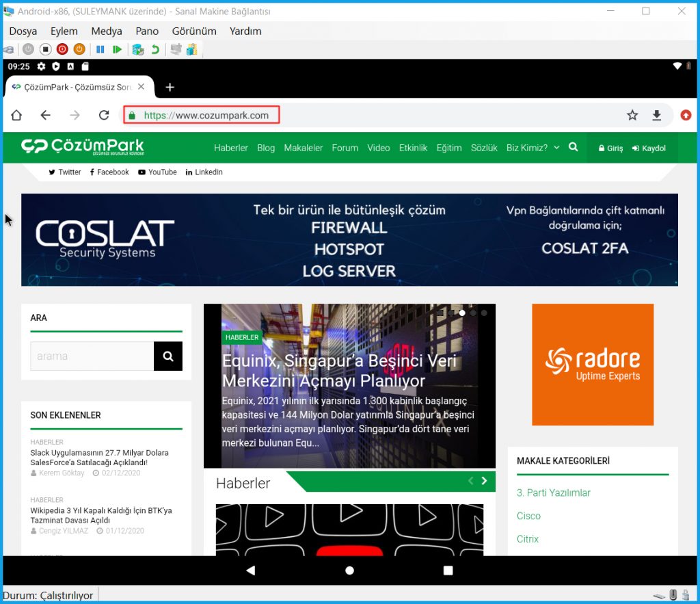The width and height of the screenshot is (700, 604).
Task: Go to browser home page
Action: click(16, 116)
